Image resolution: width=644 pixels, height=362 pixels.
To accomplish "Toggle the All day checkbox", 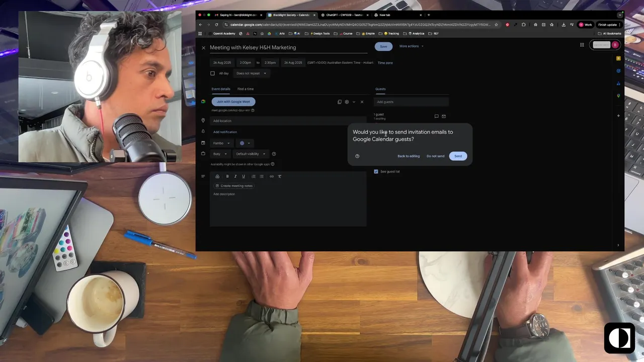I will tap(212, 73).
